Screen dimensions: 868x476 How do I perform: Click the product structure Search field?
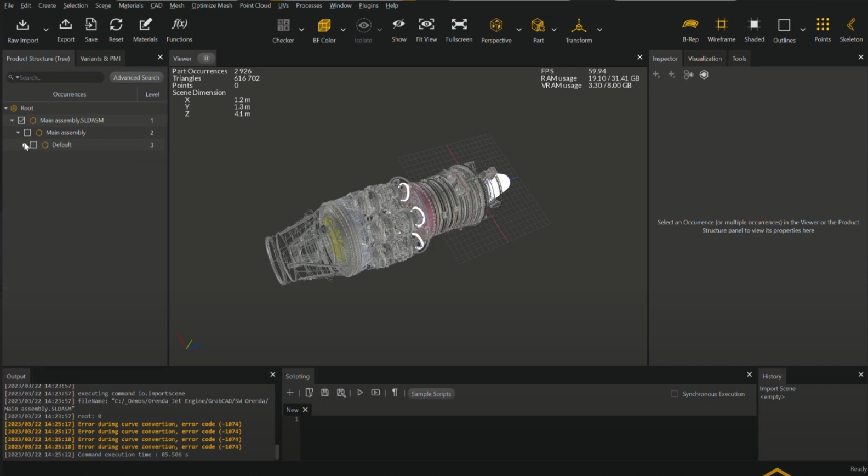coord(55,77)
